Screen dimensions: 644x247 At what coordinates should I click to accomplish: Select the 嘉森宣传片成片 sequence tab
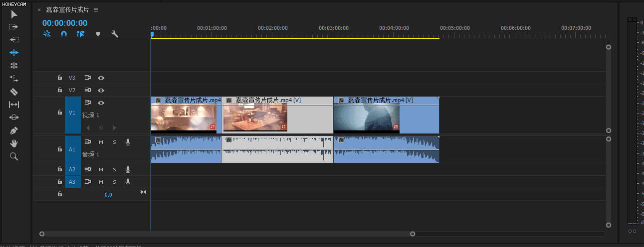pyautogui.click(x=67, y=10)
